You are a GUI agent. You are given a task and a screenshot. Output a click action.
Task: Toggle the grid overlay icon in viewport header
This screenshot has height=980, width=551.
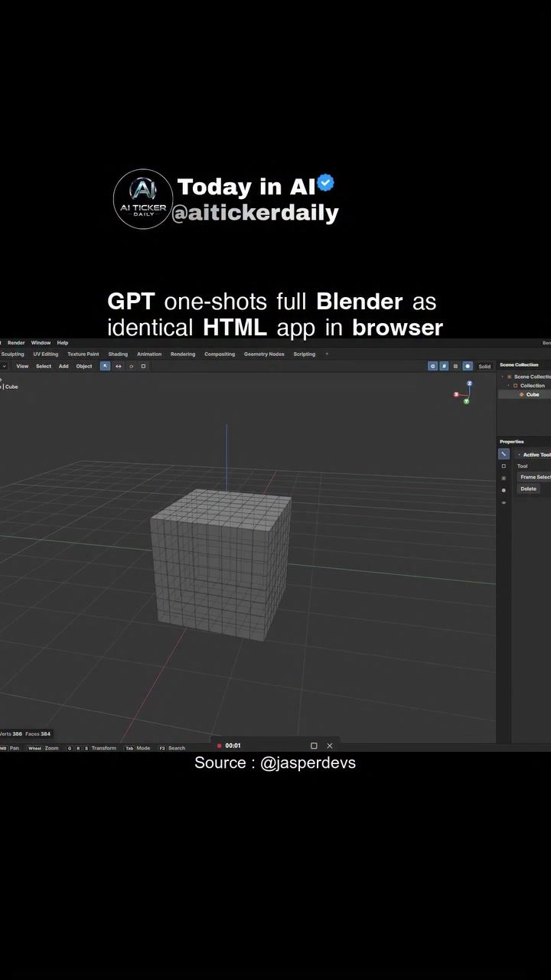click(x=444, y=366)
